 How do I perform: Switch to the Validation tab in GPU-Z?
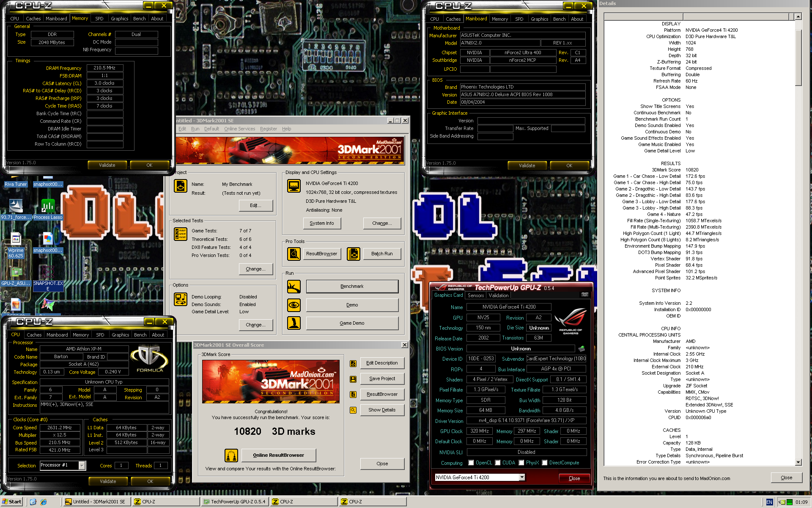pyautogui.click(x=499, y=295)
